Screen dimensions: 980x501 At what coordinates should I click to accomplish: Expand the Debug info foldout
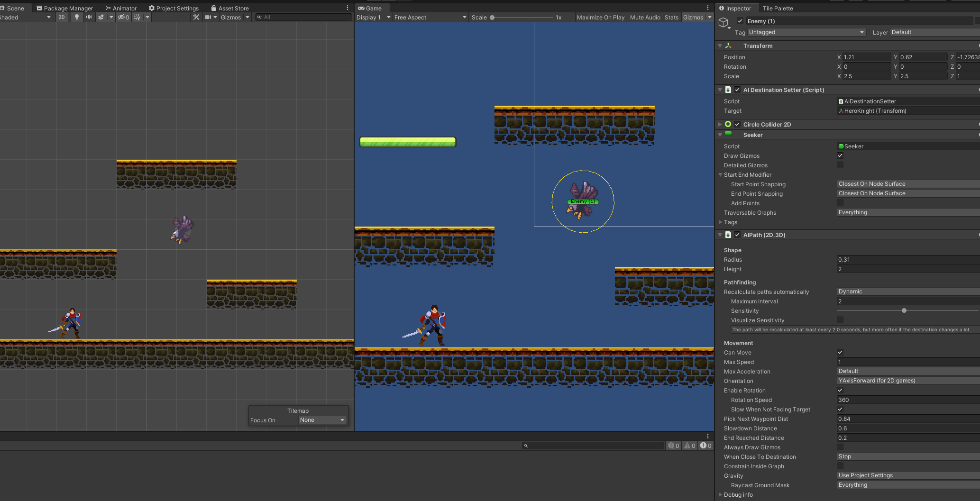721,494
